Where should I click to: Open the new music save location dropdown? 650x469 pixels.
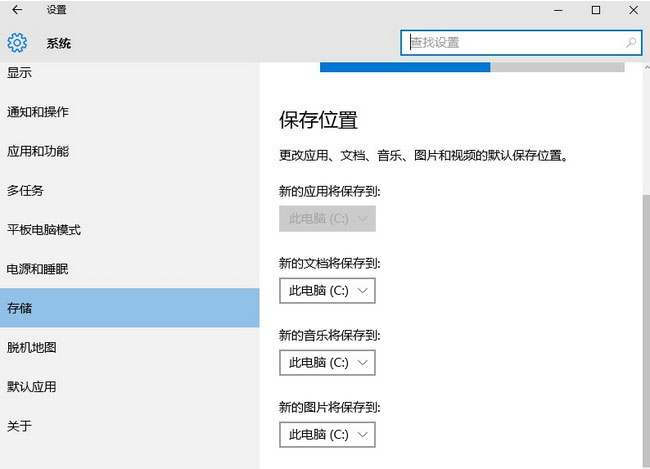point(327,362)
